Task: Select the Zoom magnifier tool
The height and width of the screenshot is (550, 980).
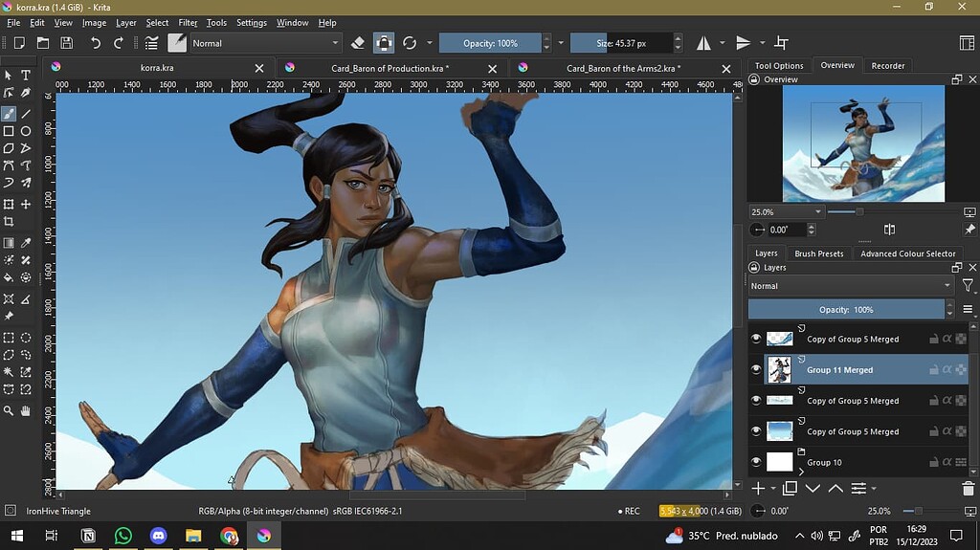Action: 9,410
